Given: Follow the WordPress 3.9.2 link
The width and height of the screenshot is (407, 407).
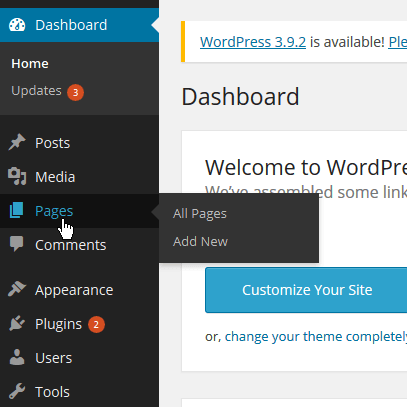Looking at the screenshot, I should point(253,42).
